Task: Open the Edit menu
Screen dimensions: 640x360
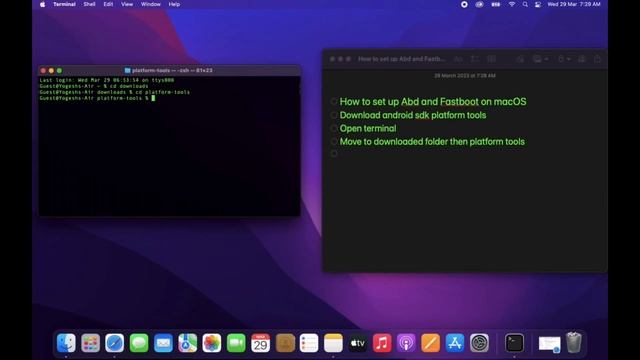Action: (x=108, y=4)
